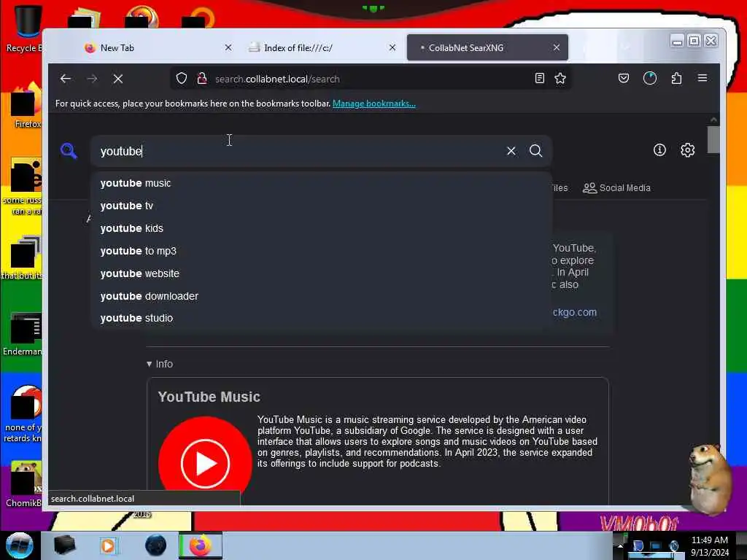Toggle reader view icon in address bar
The height and width of the screenshot is (560, 747).
pyautogui.click(x=539, y=79)
